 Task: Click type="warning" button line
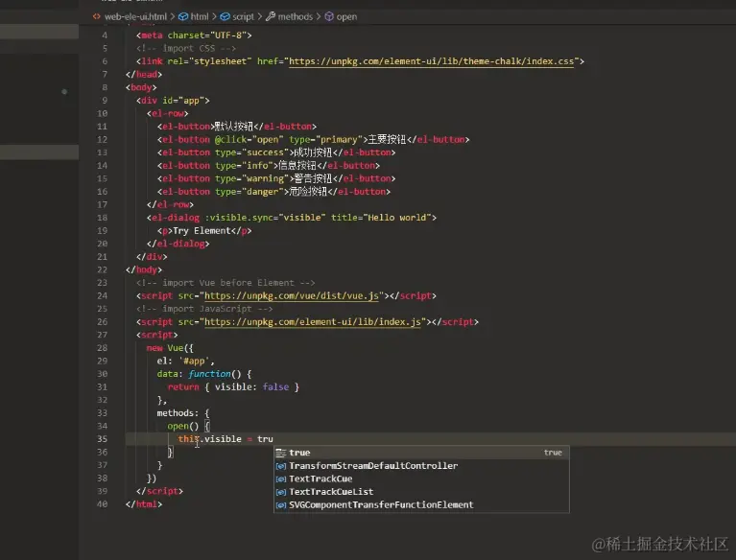coord(276,178)
